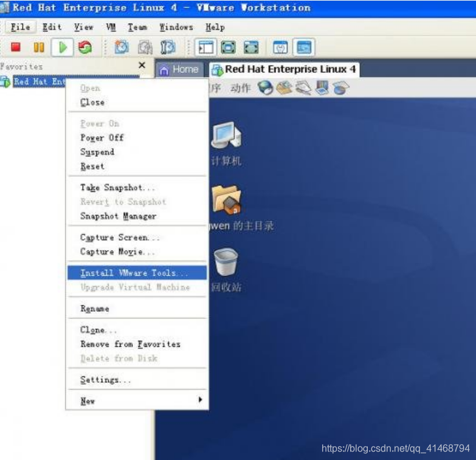Open Snapshot Manager toolbar icon
Screen dimensions: 476x460
(x=168, y=47)
